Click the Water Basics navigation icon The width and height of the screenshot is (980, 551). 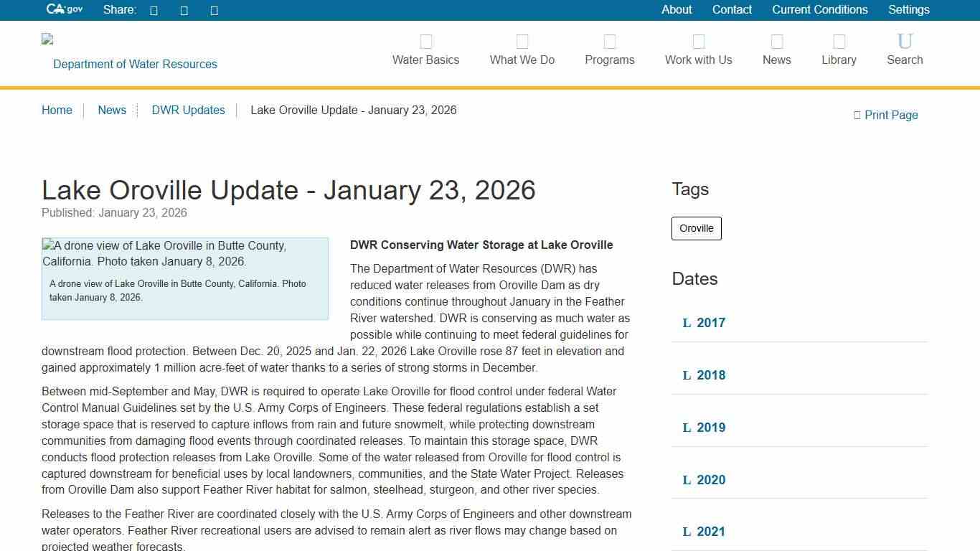[x=425, y=42]
